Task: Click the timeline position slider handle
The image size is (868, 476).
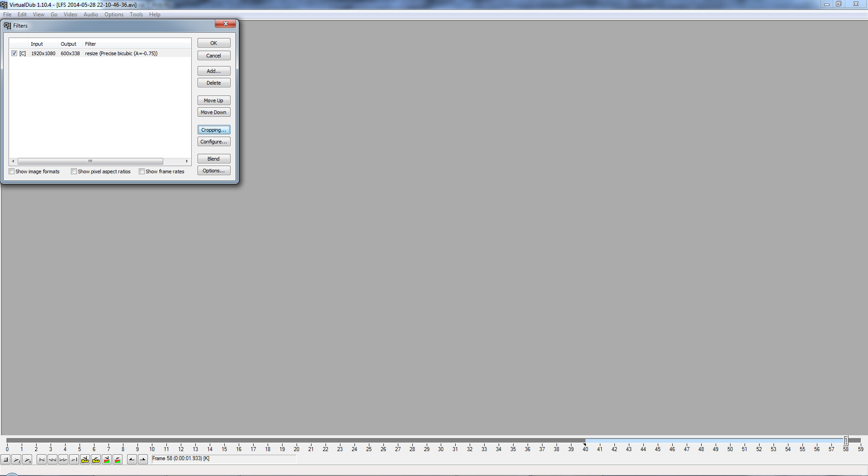Action: (x=845, y=440)
